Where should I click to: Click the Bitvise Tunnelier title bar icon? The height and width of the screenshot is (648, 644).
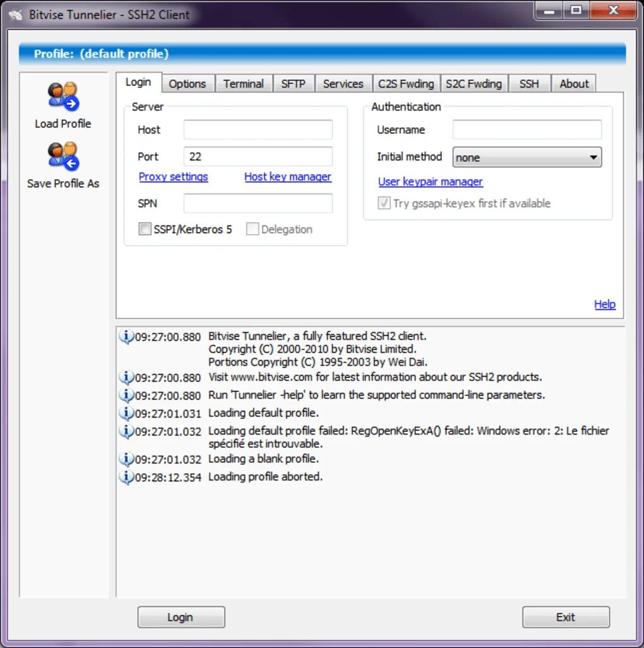pyautogui.click(x=16, y=15)
